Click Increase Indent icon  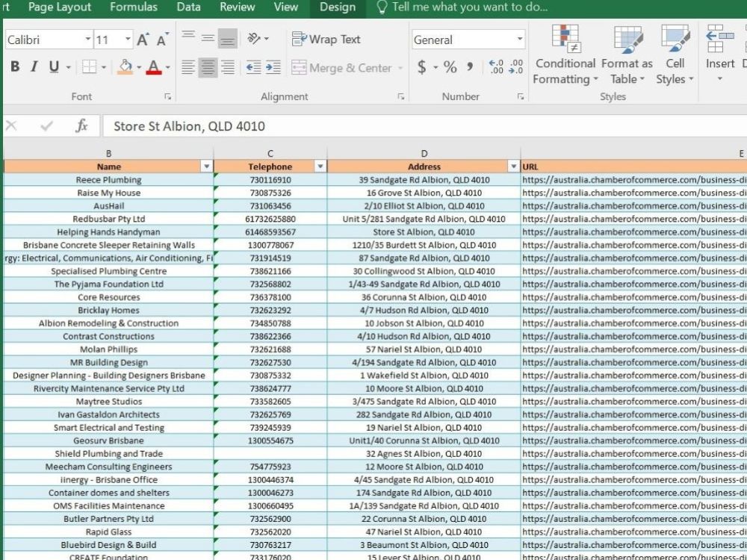tap(273, 67)
